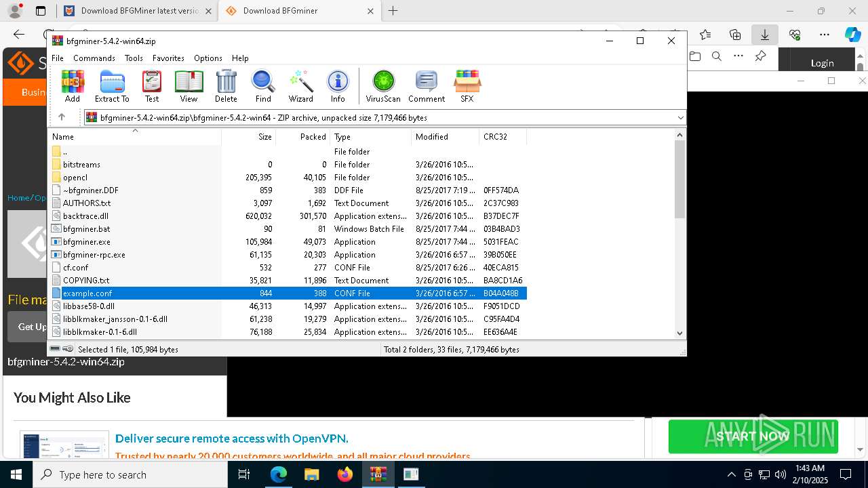Launch the Wizard tool
The width and height of the screenshot is (868, 488).
pos(300,85)
